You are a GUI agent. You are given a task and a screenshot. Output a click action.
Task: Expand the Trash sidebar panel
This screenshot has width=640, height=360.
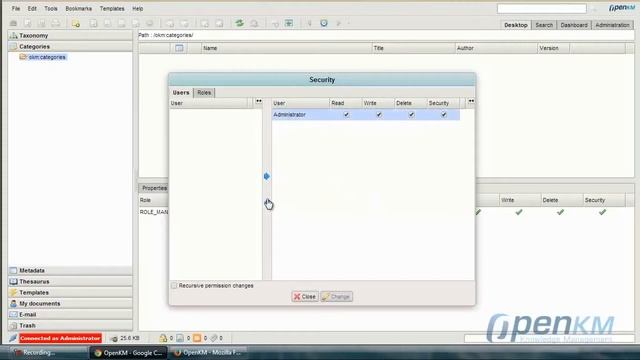70,326
